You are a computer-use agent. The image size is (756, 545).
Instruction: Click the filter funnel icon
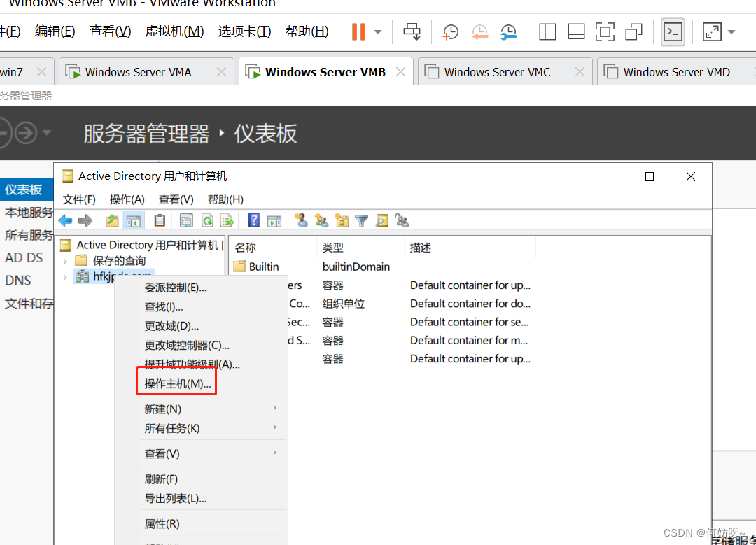point(362,221)
